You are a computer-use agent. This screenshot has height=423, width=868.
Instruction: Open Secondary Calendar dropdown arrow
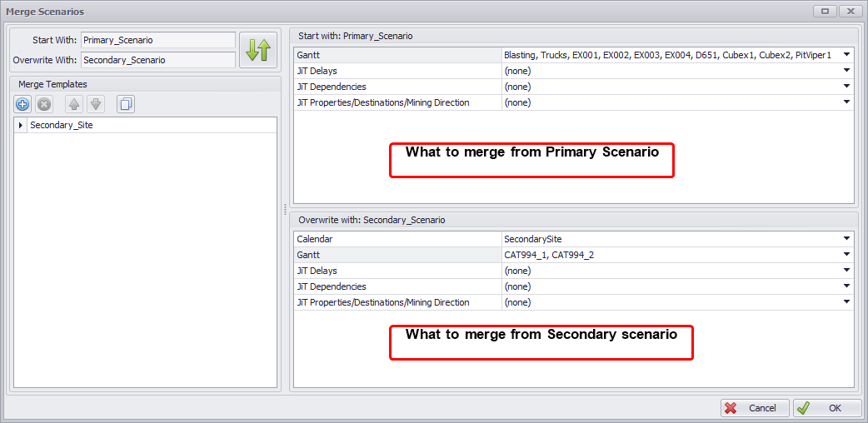(846, 239)
